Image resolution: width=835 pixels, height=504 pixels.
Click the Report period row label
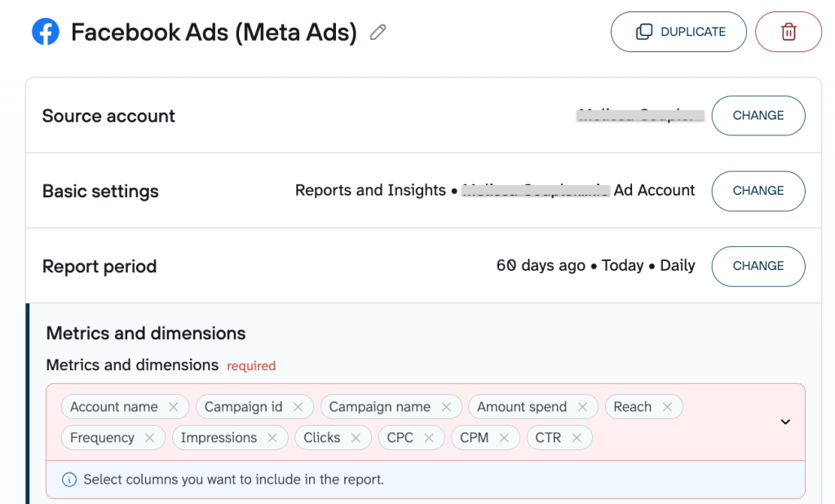click(99, 267)
